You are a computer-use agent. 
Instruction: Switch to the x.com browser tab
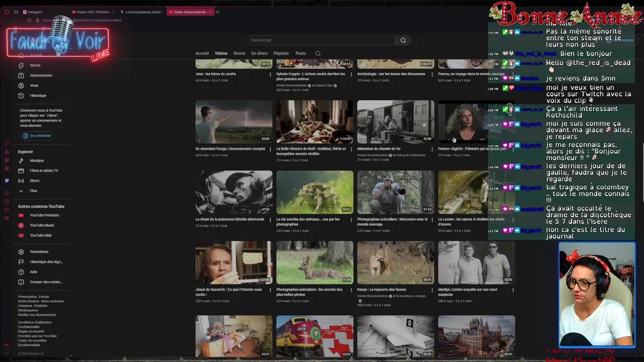pos(141,12)
